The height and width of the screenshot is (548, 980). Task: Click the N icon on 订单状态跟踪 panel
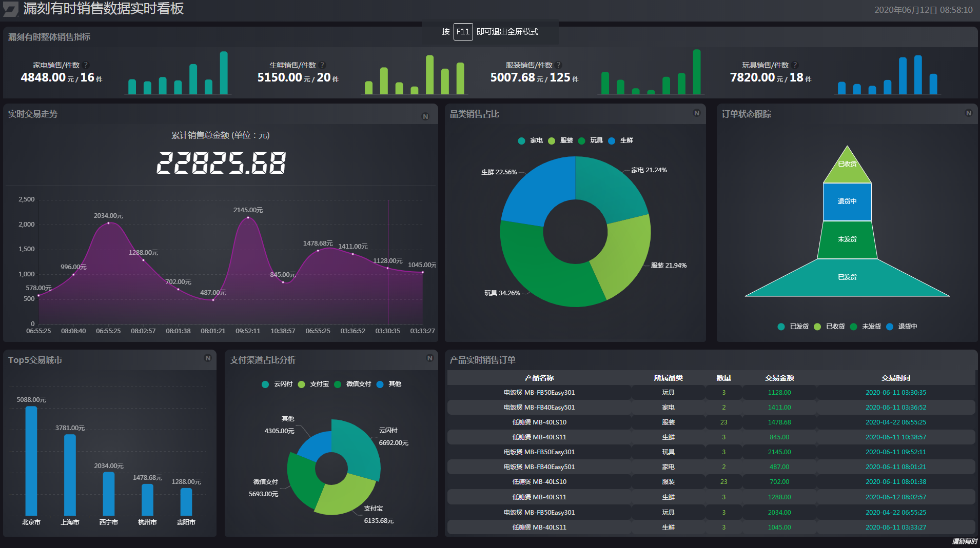(969, 113)
